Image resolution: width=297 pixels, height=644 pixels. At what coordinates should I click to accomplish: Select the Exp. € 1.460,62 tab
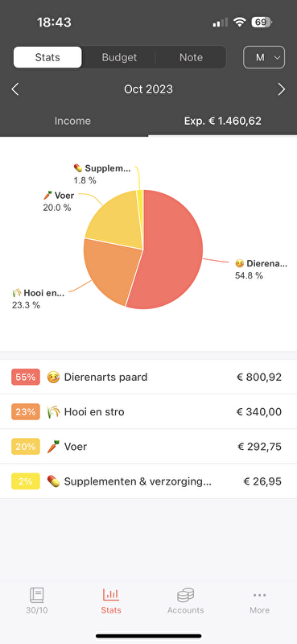[x=223, y=121]
